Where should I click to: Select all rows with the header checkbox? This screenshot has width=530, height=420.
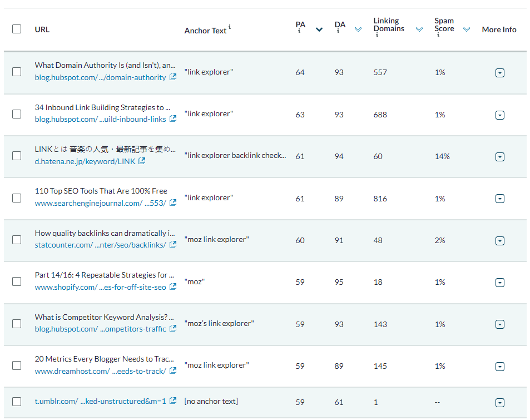tap(16, 28)
